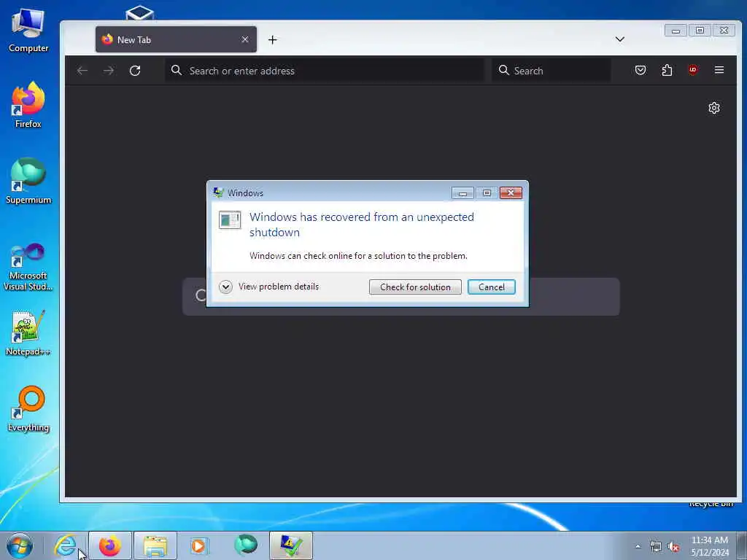
Task: Open a new tab with plus button
Action: [x=273, y=40]
